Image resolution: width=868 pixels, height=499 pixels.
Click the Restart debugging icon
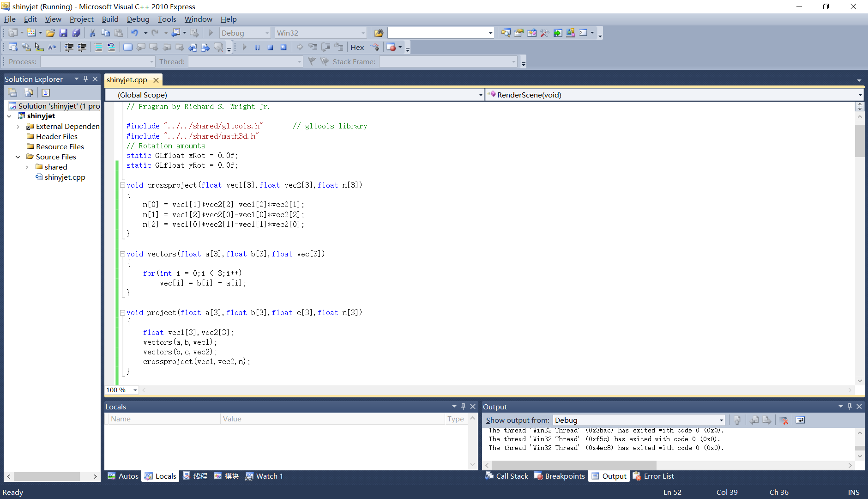(x=283, y=47)
